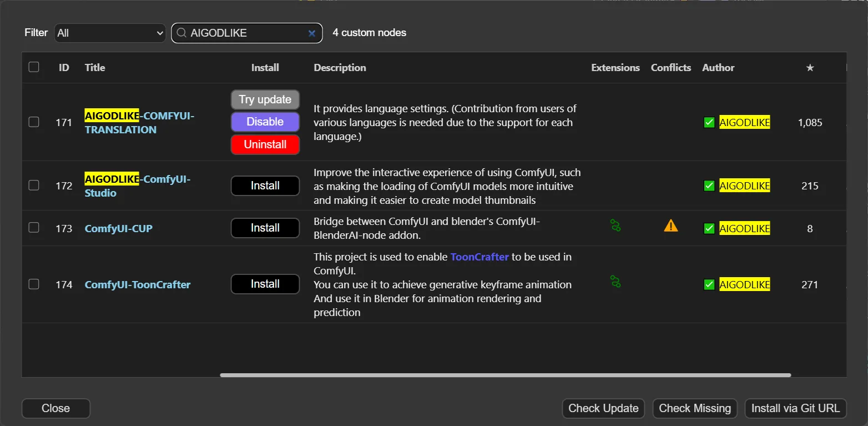Open AIGODLIKE author link in row 172

tap(745, 186)
